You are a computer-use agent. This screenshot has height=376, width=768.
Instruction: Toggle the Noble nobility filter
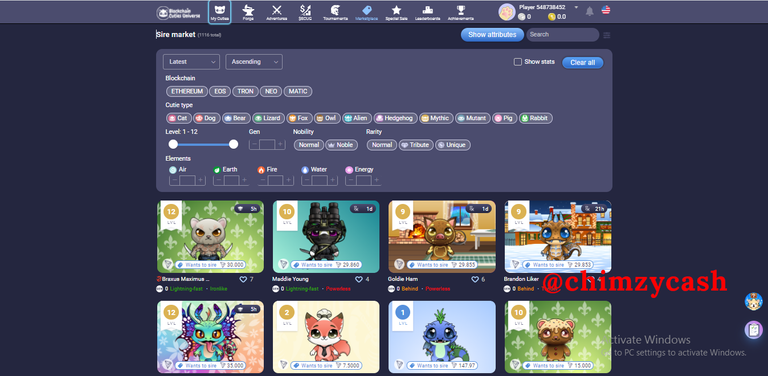(341, 145)
